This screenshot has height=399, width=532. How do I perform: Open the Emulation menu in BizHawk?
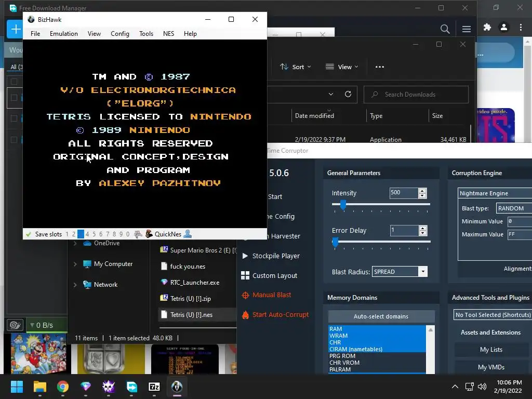[x=64, y=34]
